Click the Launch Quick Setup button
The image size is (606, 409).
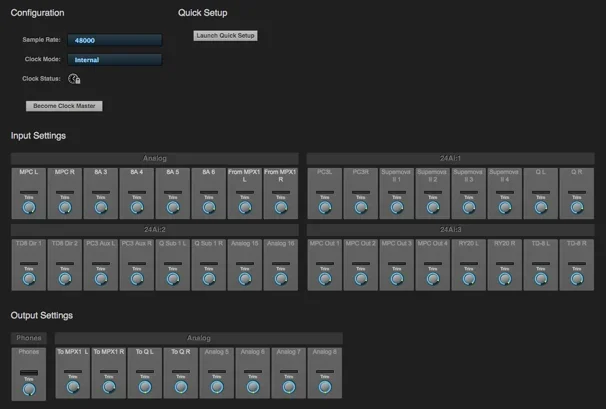click(x=225, y=36)
